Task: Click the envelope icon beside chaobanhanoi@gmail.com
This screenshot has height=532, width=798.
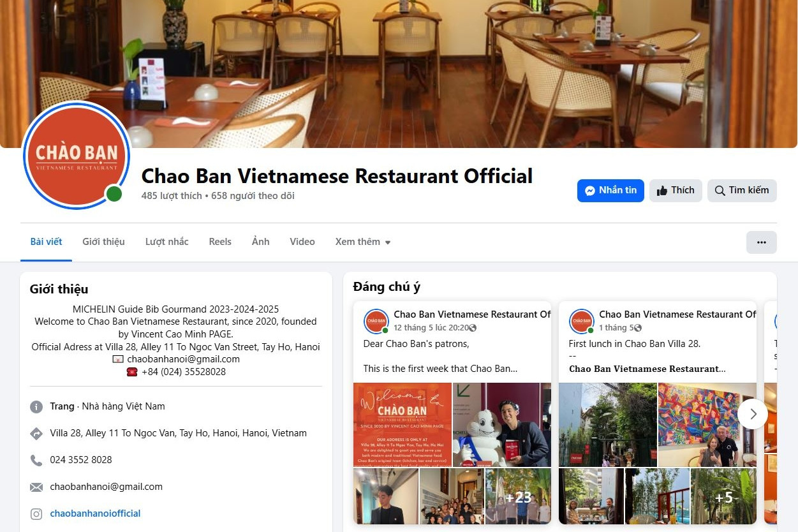Action: point(36,487)
